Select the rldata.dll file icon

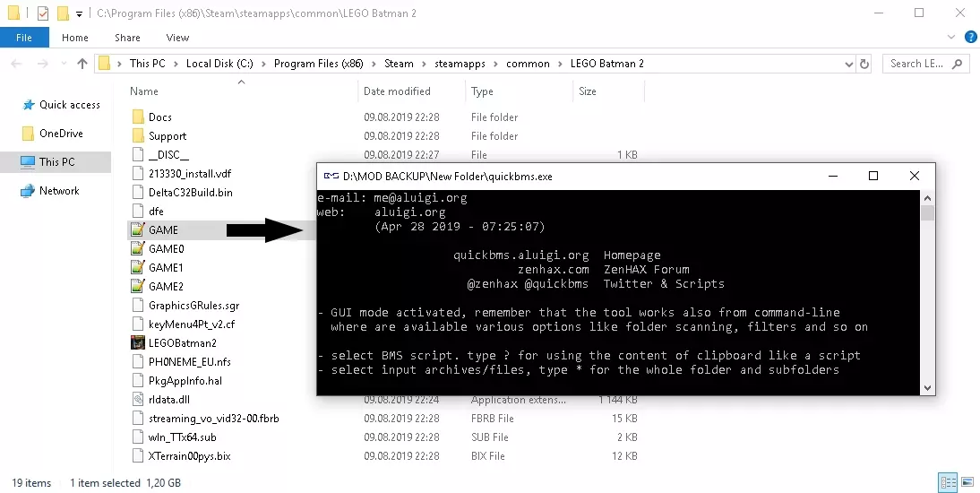[138, 399]
